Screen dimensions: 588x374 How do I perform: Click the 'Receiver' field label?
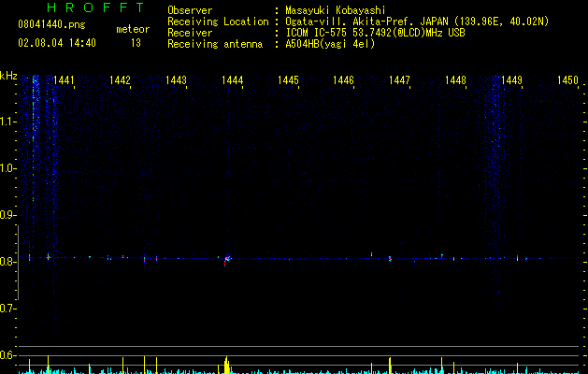pyautogui.click(x=190, y=33)
